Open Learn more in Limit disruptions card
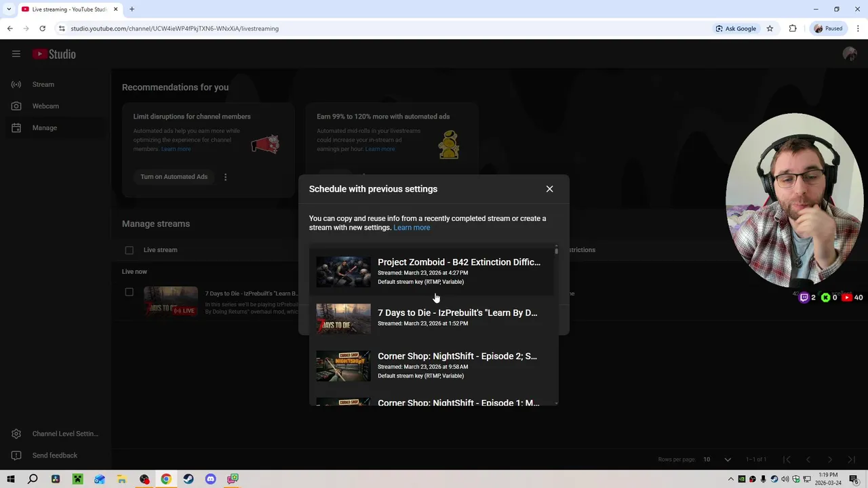Viewport: 868px width, 488px height. click(176, 149)
